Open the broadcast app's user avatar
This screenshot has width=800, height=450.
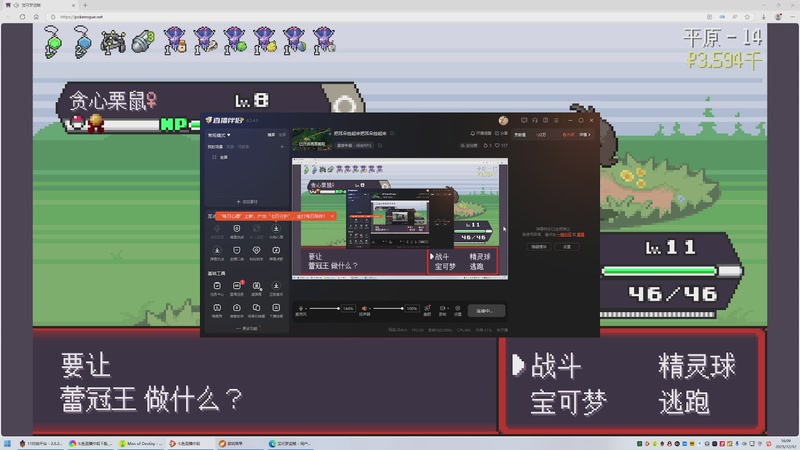point(503,120)
